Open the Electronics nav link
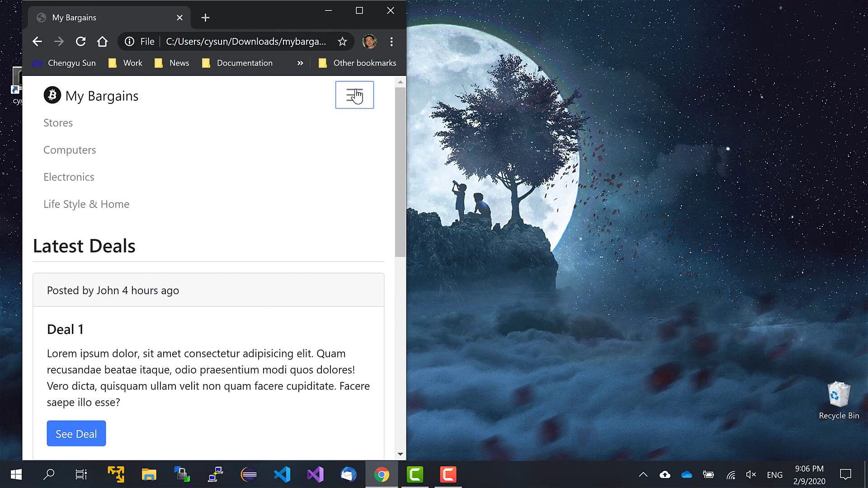The image size is (868, 488). (x=69, y=177)
